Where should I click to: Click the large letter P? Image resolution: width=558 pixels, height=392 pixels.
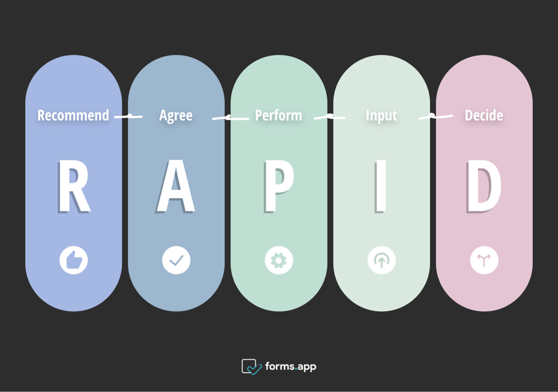[278, 187]
